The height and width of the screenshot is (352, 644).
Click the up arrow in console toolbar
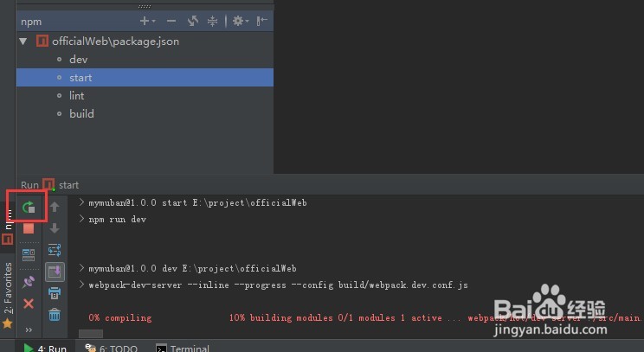55,207
